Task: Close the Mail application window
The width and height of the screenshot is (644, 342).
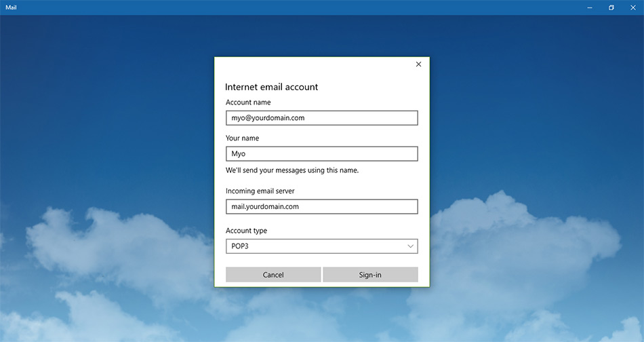Action: (633, 7)
